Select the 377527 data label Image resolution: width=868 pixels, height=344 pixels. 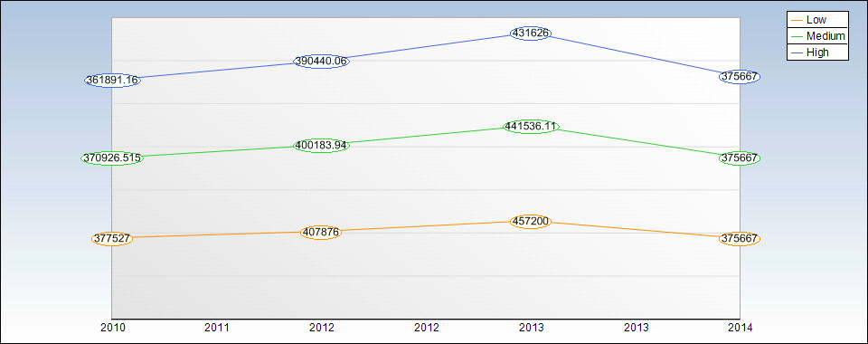(112, 239)
